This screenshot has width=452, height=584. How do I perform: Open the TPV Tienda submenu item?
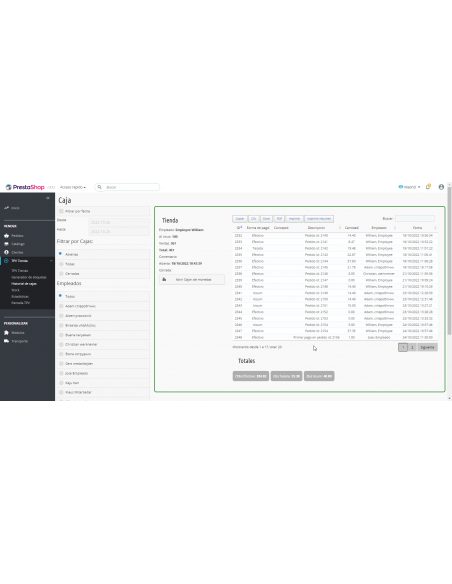[20, 270]
